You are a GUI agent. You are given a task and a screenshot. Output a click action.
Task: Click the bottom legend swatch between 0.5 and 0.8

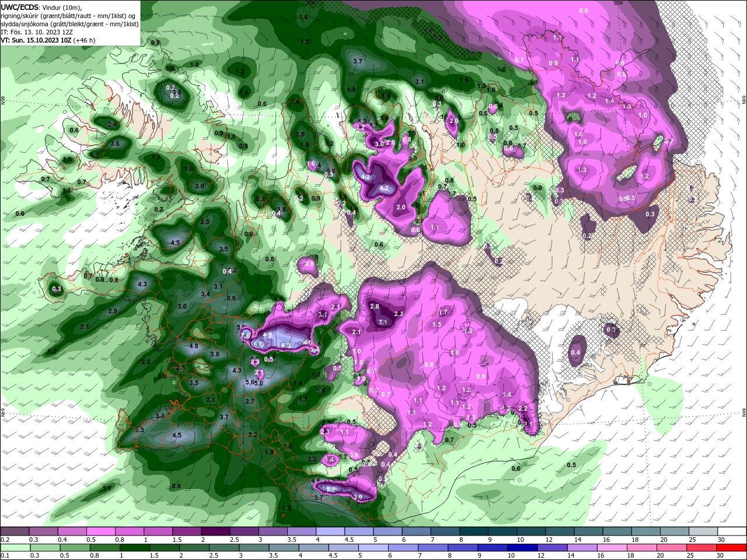(x=75, y=548)
